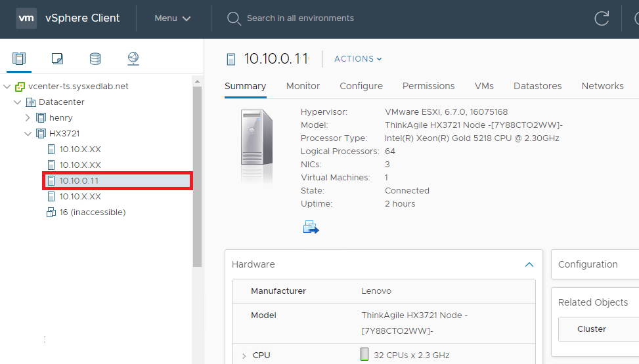Refresh the vSphere Client view
The image size is (639, 364).
point(602,18)
